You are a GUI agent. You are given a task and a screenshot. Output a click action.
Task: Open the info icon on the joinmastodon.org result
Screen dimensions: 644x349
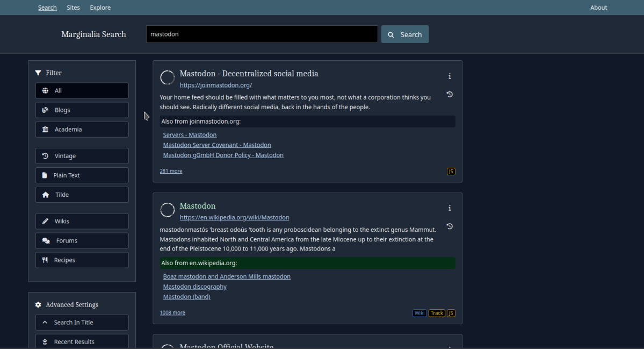coord(450,76)
